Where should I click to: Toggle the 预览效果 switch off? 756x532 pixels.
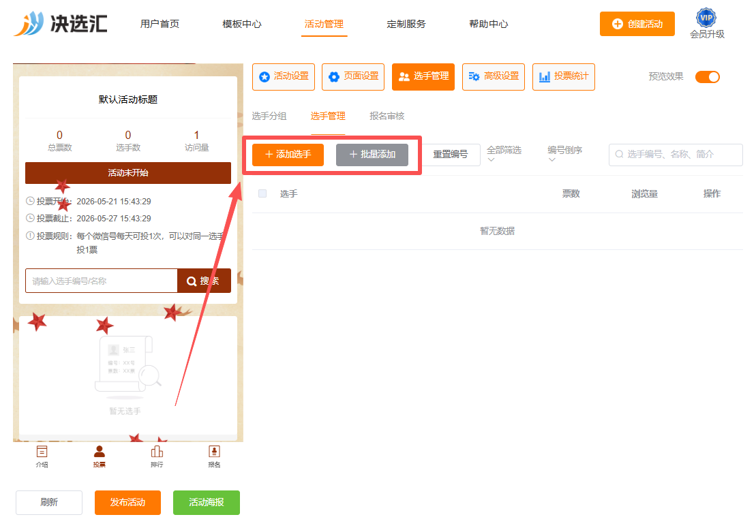[x=708, y=77]
